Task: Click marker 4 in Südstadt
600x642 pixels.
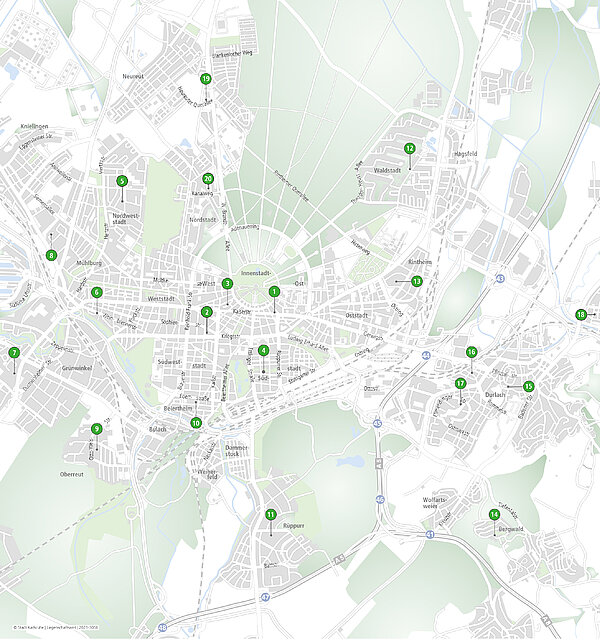Action: click(263, 350)
